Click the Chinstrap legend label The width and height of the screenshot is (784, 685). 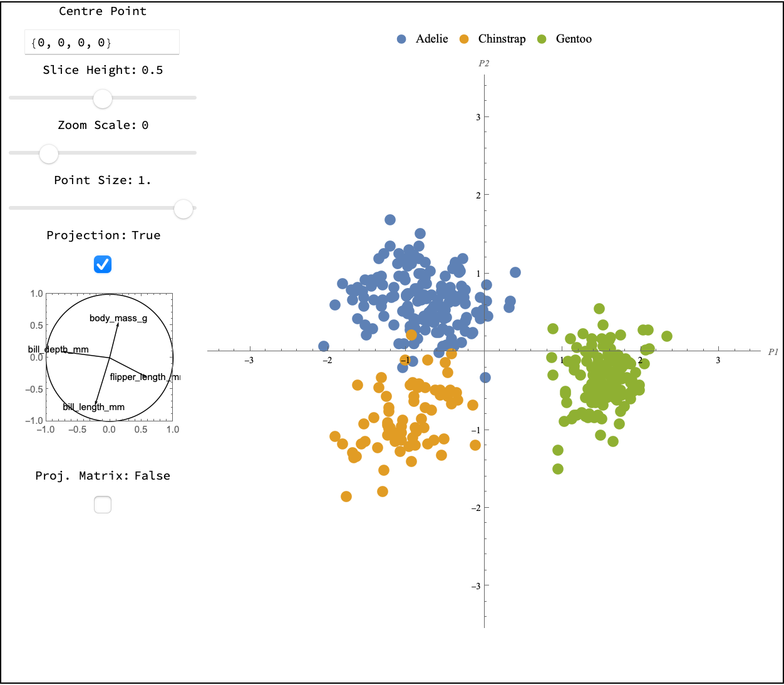pos(502,39)
